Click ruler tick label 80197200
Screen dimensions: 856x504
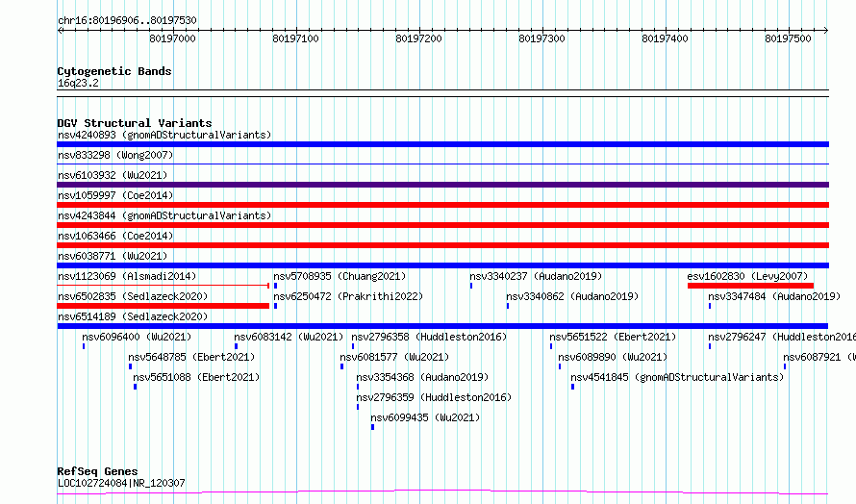[x=418, y=38]
